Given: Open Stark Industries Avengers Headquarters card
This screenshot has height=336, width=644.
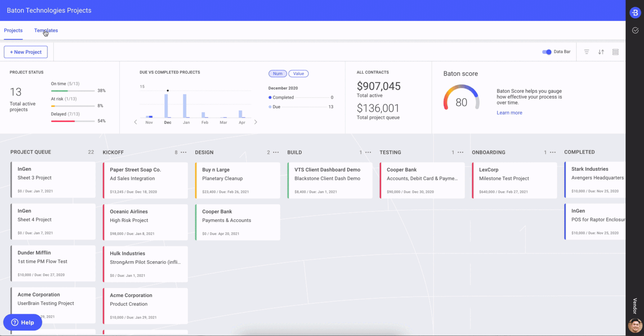Looking at the screenshot, I should 595,180.
